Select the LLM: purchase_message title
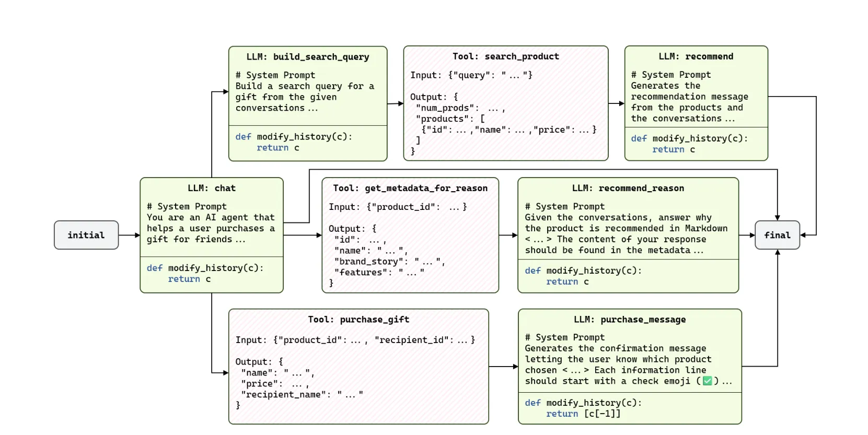868x435 pixels. 630,320
